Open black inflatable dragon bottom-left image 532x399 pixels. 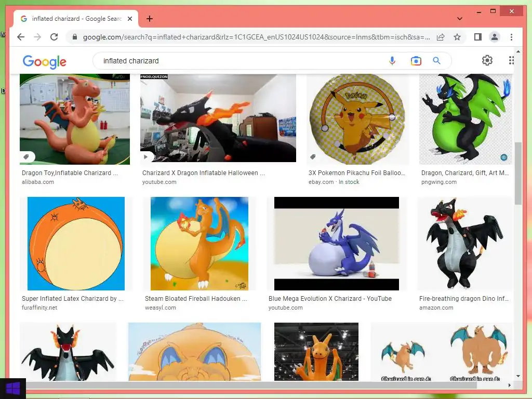click(68, 352)
